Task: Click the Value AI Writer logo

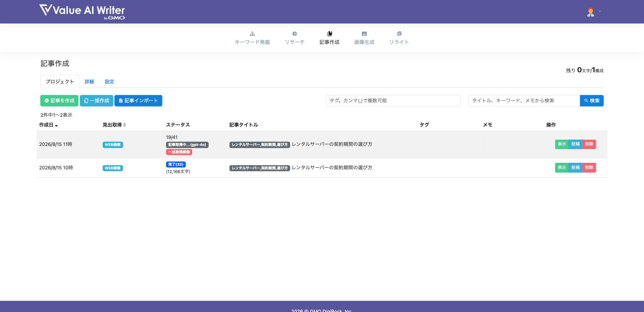Action: coord(82,12)
